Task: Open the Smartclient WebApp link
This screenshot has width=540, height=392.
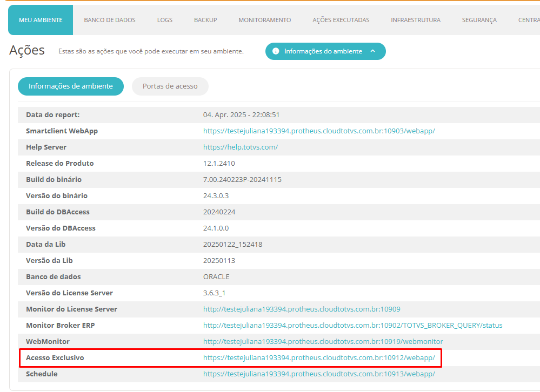Action: [319, 131]
